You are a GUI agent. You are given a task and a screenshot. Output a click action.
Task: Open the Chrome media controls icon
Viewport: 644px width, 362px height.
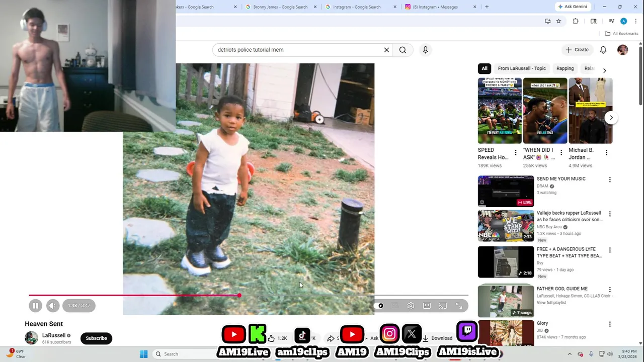click(x=611, y=21)
